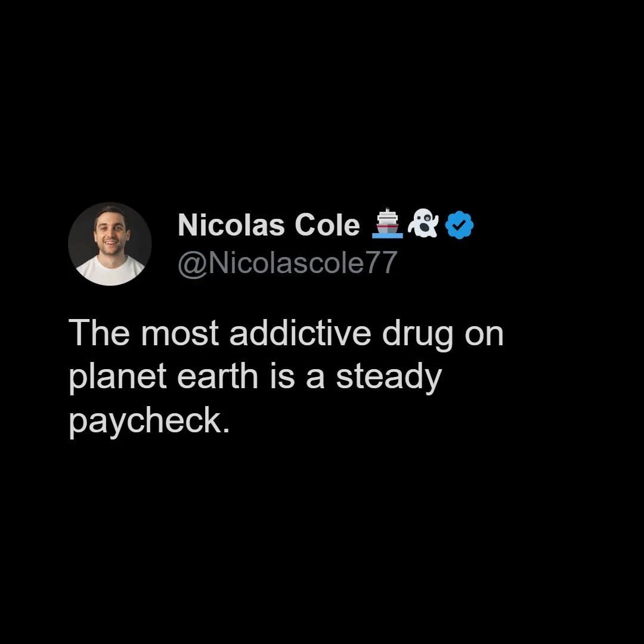Image resolution: width=644 pixels, height=644 pixels.
Task: Click the word "most" in the tweet
Action: point(179,335)
